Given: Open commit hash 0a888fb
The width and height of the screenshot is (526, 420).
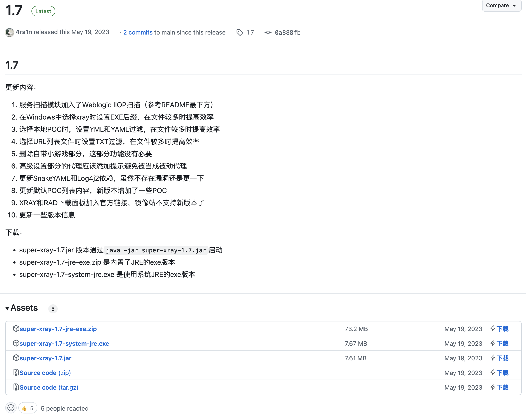Looking at the screenshot, I should coord(287,33).
